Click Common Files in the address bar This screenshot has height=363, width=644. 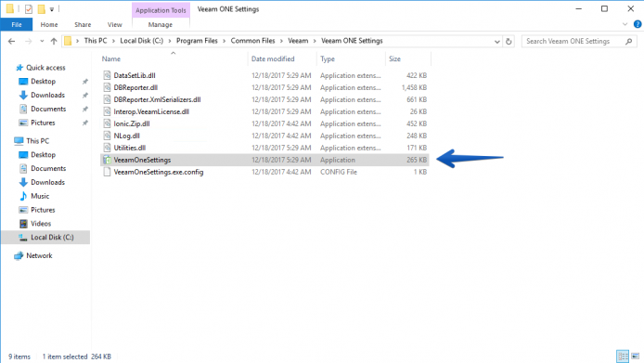(x=252, y=41)
